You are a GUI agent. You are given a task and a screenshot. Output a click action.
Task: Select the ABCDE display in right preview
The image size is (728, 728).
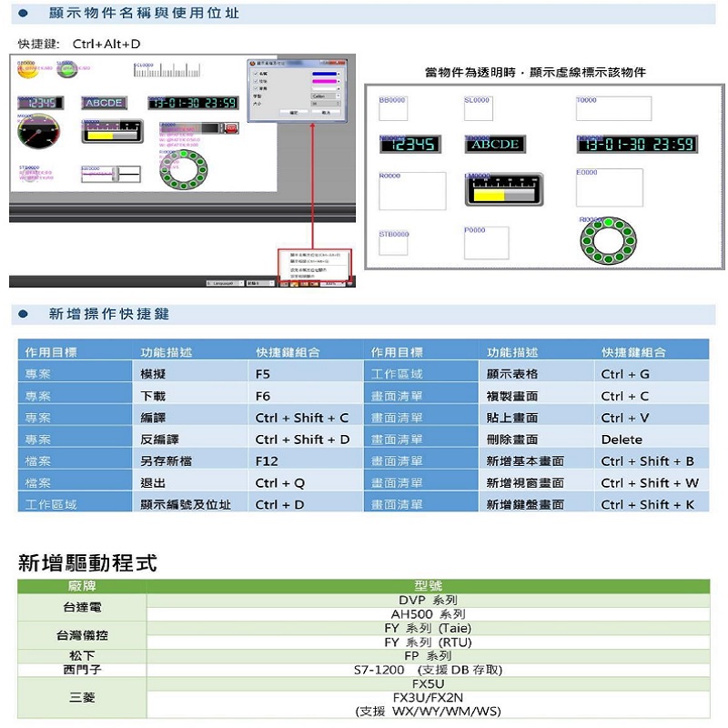(495, 144)
